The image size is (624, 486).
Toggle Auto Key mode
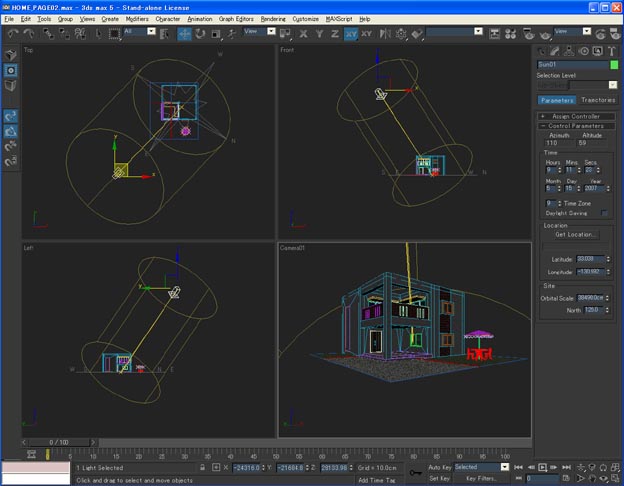439,467
